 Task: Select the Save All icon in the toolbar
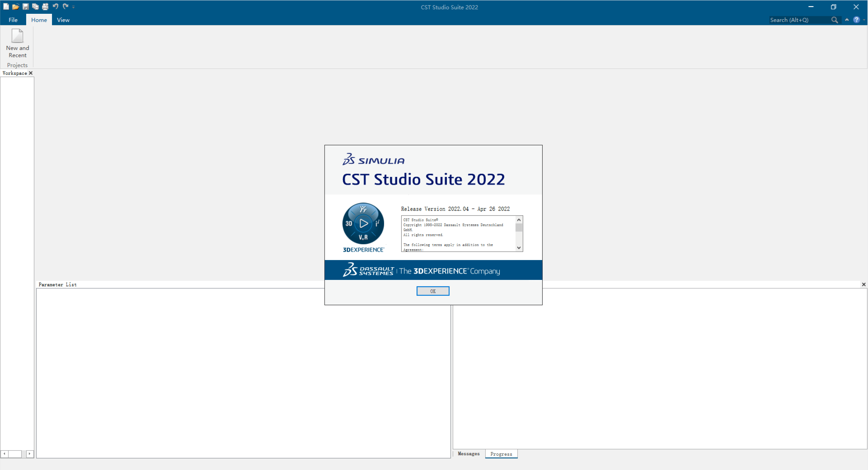[x=35, y=6]
